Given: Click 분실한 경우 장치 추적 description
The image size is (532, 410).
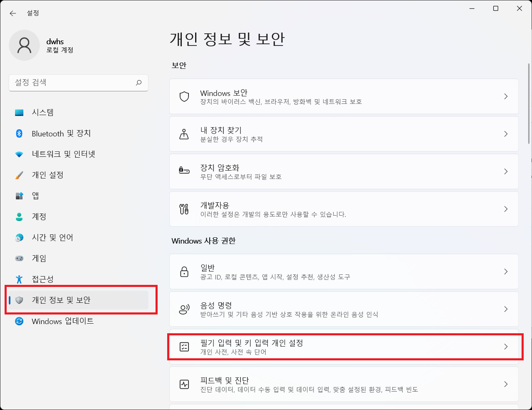Looking at the screenshot, I should (x=231, y=139).
